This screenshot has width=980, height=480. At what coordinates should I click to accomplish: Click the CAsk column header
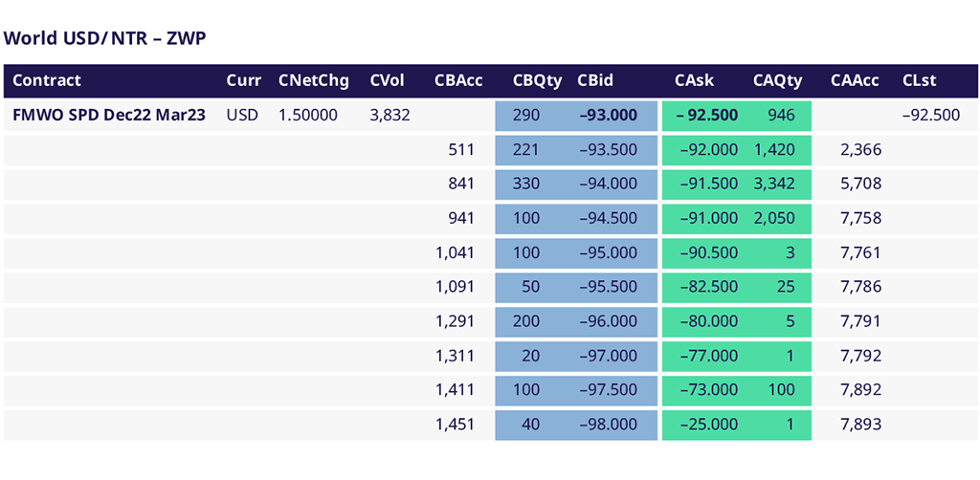click(694, 81)
